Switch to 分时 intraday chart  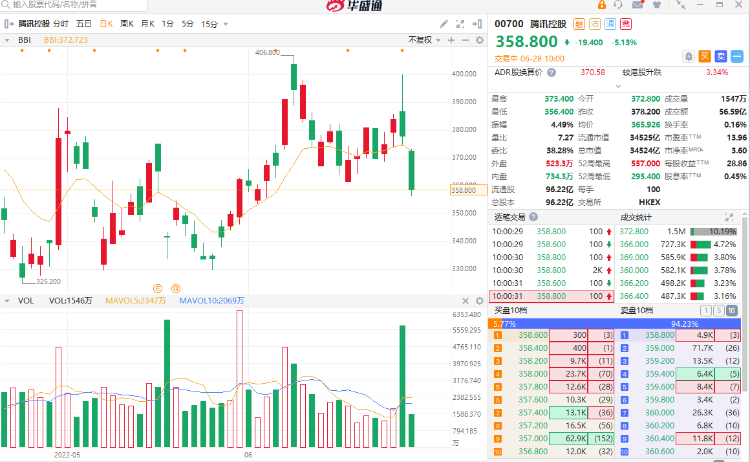pyautogui.click(x=61, y=24)
